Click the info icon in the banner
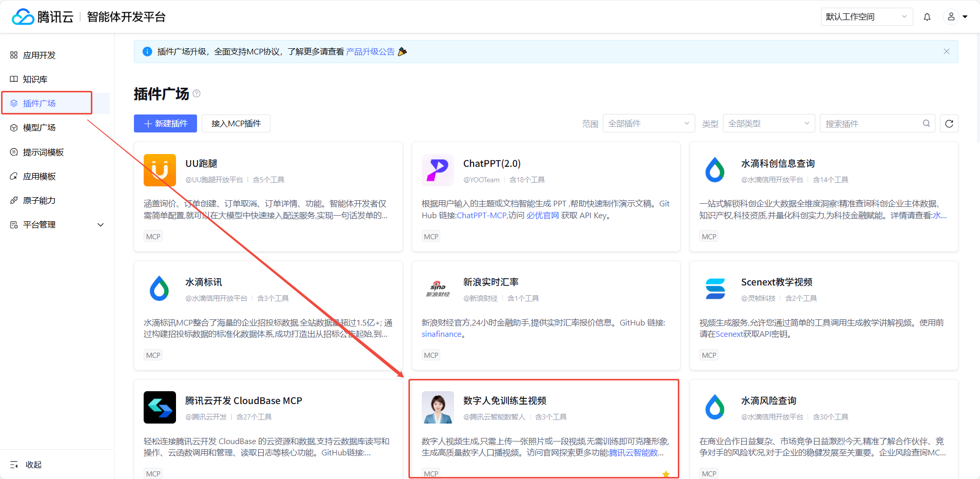980x479 pixels. coord(147,51)
